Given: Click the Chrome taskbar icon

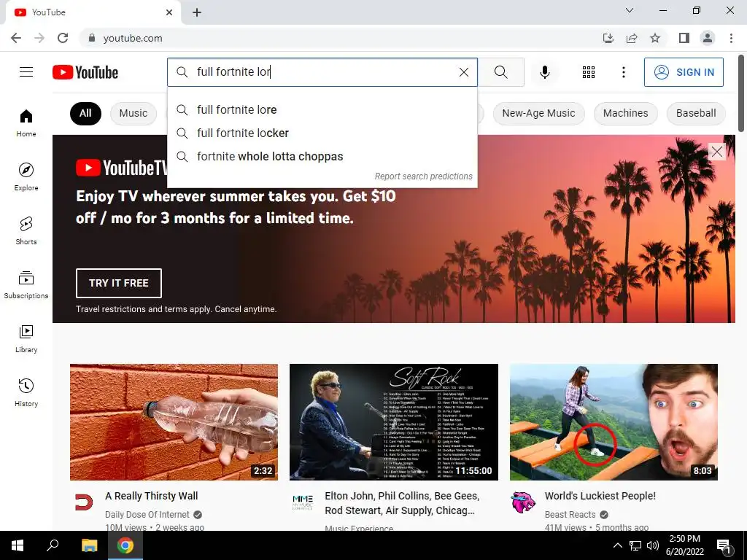Looking at the screenshot, I should (125, 545).
